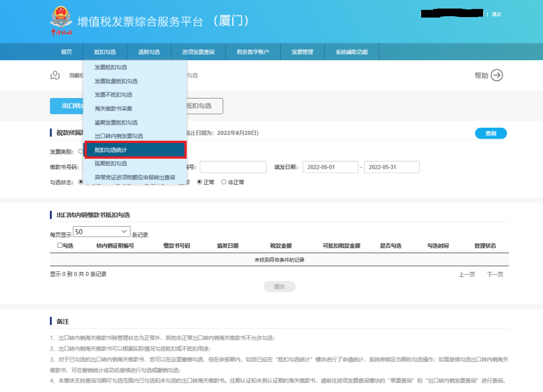Viewport: 543px width, 392px height.
Task: Go to 下一页 in the pagination
Action: (x=495, y=274)
